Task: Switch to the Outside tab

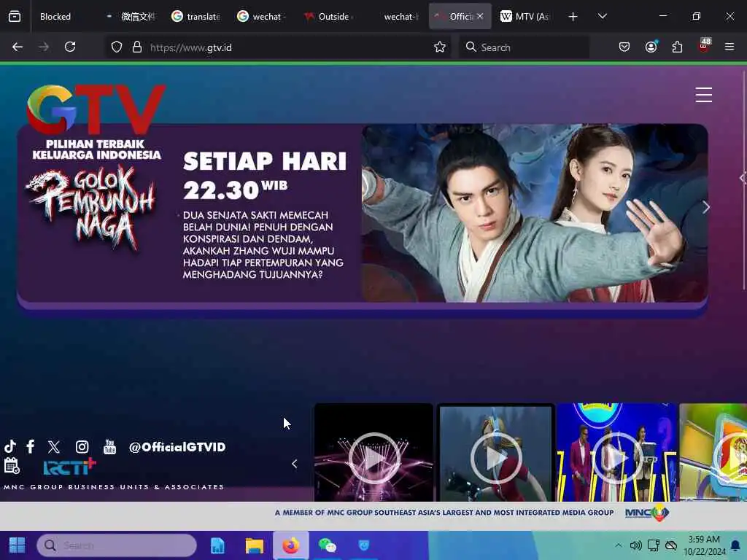Action: tap(329, 16)
